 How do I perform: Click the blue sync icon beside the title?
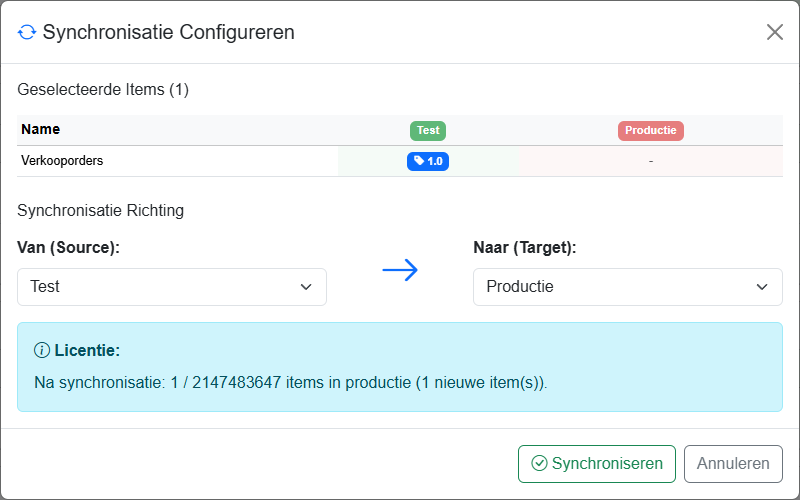click(27, 32)
